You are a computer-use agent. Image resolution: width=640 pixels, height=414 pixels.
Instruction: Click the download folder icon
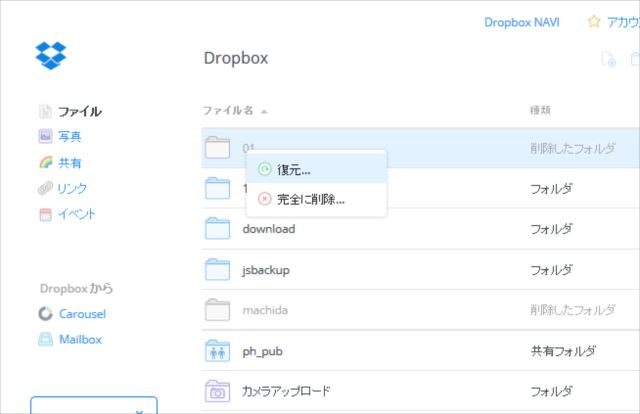218,228
